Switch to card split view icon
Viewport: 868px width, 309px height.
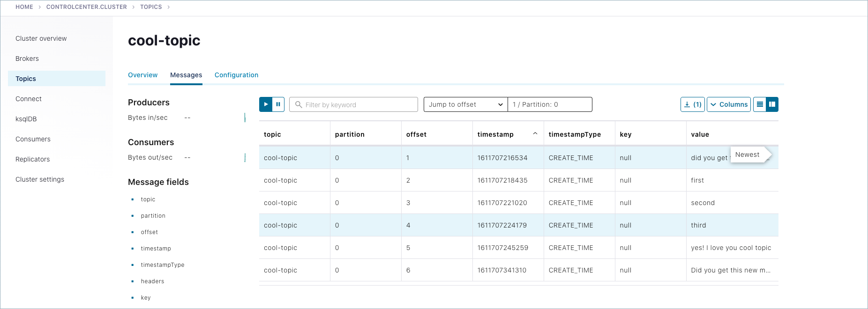tap(772, 104)
